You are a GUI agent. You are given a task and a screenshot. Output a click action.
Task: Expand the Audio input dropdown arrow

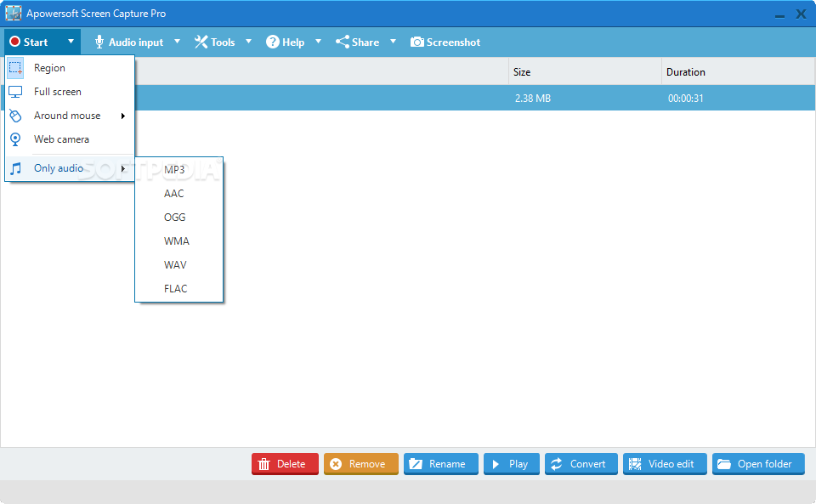coord(177,41)
